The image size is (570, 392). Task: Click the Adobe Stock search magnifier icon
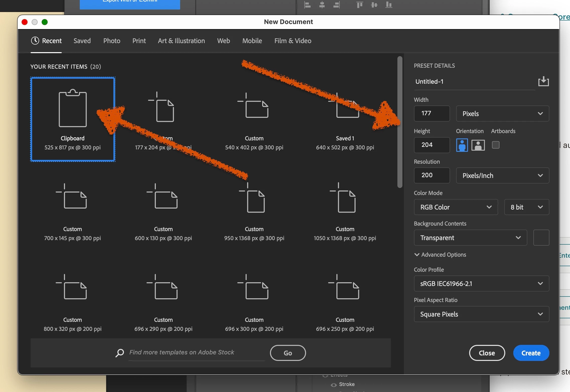[x=120, y=353]
